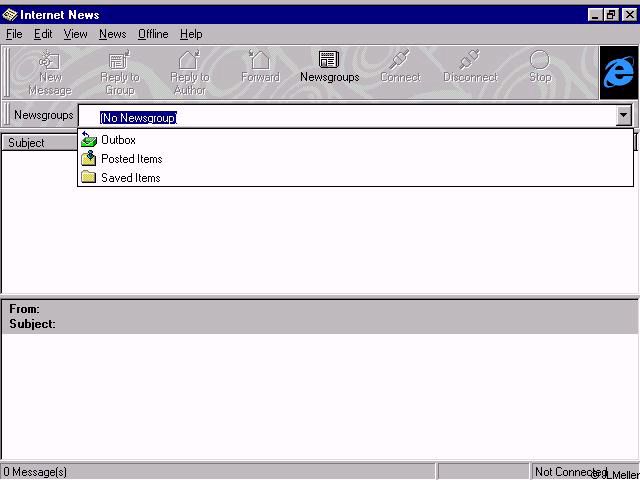This screenshot has width=640, height=480.
Task: Click the Internet News title bar icon
Action: [x=10, y=15]
